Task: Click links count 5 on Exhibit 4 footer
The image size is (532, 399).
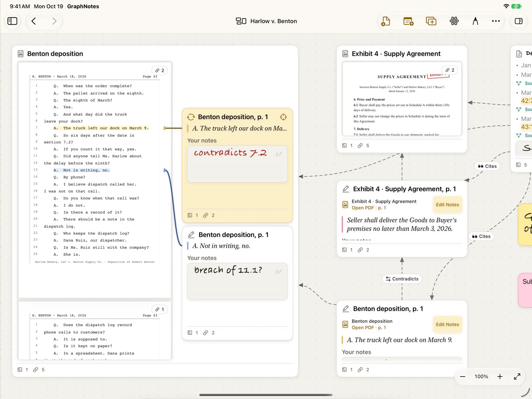Action: pos(363,145)
